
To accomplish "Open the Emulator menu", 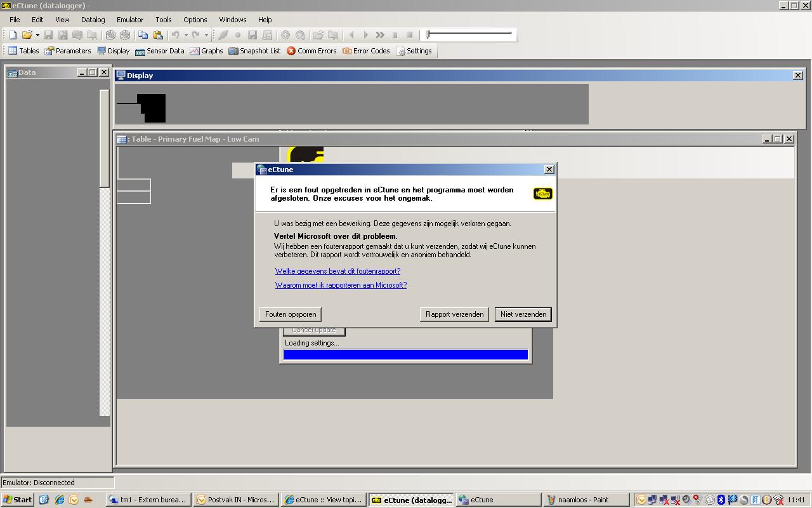I will click(x=130, y=20).
